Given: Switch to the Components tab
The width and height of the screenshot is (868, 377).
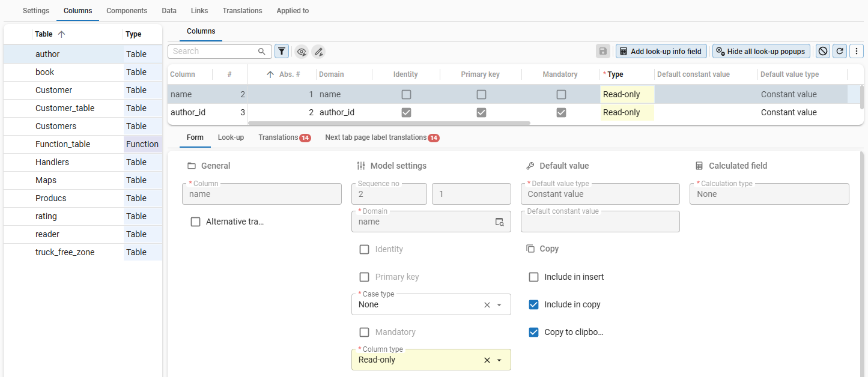Looking at the screenshot, I should pos(127,11).
